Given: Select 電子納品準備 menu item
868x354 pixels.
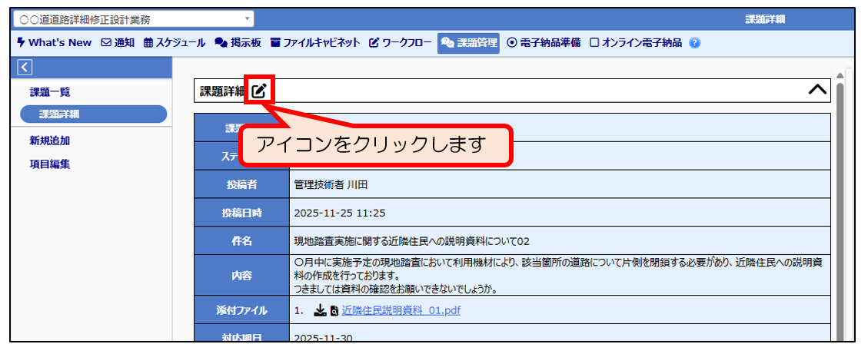Looking at the screenshot, I should pyautogui.click(x=544, y=43).
